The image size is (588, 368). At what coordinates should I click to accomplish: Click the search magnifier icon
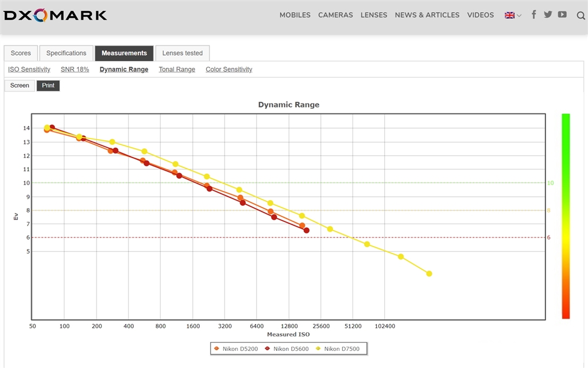pos(581,16)
